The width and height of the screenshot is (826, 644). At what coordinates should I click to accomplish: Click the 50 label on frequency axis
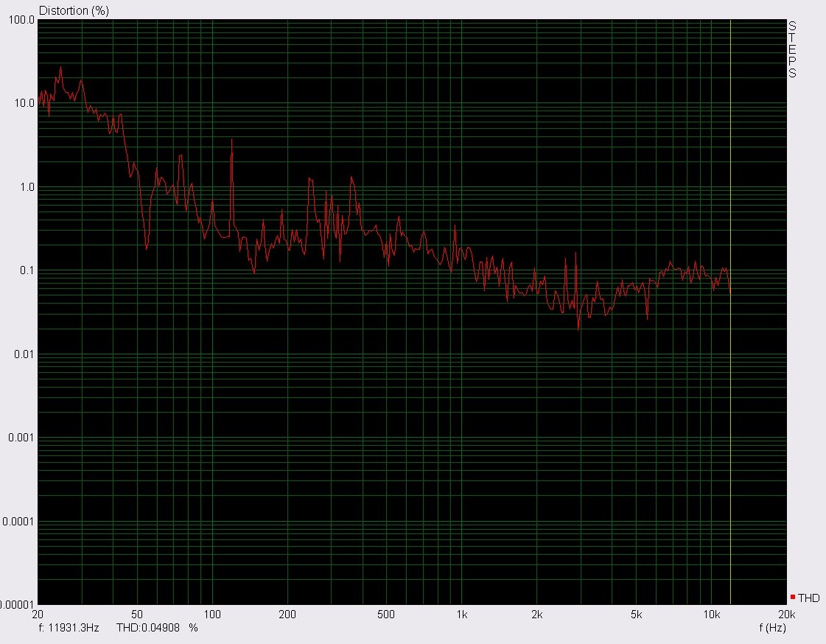pos(137,614)
